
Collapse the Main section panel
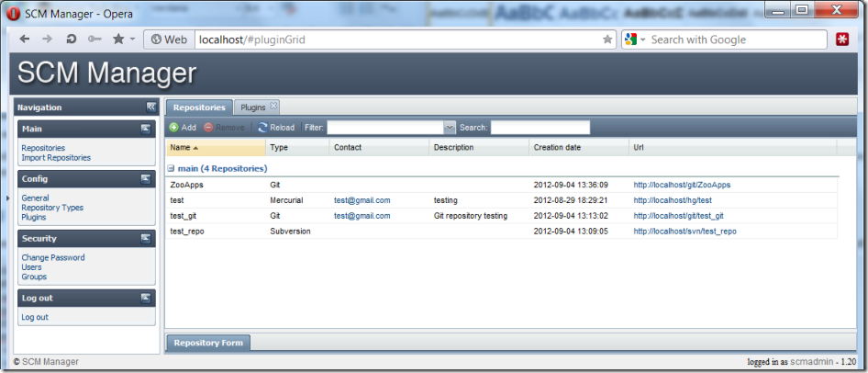pyautogui.click(x=145, y=130)
